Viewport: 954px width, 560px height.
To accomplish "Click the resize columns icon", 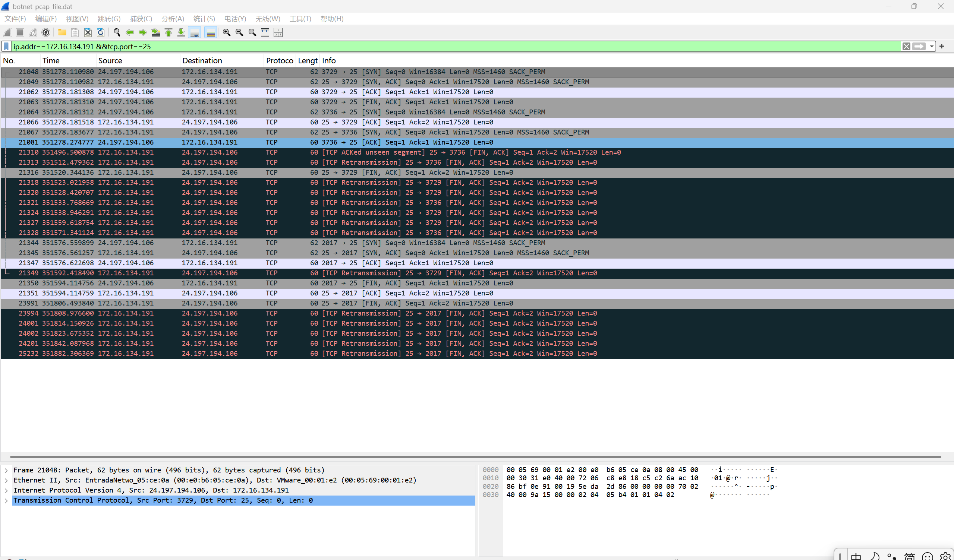I will 265,32.
